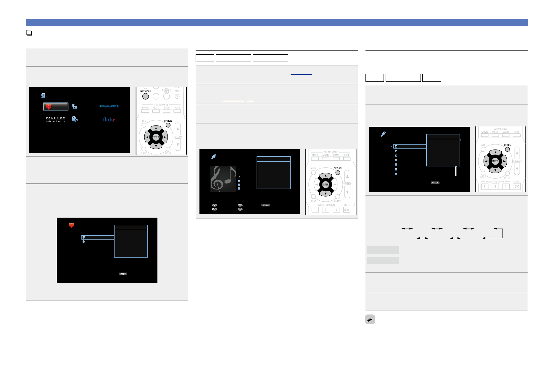Toggle MUTE on remote beside album art screen
554x392 pixels.
347,210
